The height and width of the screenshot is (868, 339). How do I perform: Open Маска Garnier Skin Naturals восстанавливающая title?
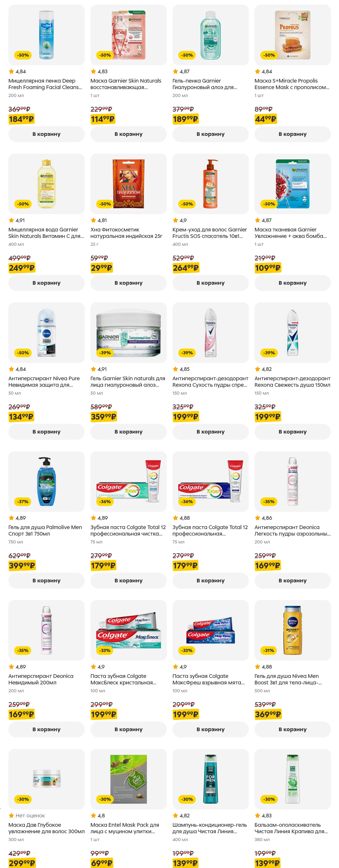pos(125,84)
